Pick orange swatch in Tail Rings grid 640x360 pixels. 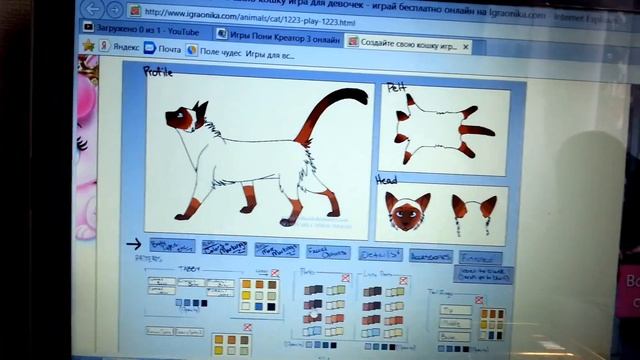[x=485, y=314]
